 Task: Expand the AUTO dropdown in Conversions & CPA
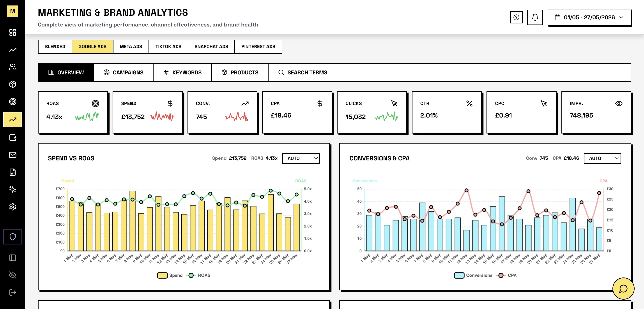coord(602,158)
